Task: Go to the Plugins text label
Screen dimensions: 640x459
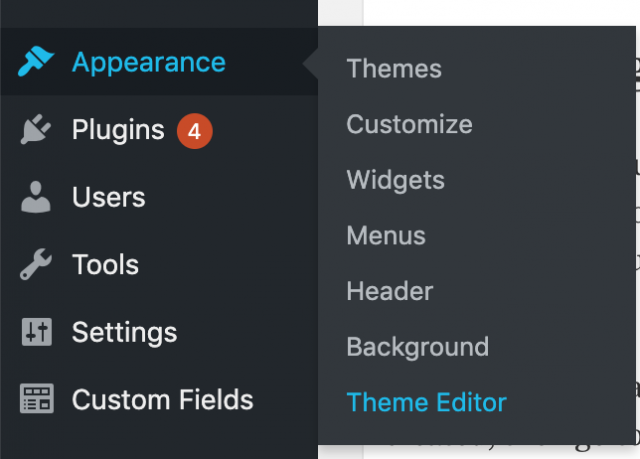Action: (118, 130)
